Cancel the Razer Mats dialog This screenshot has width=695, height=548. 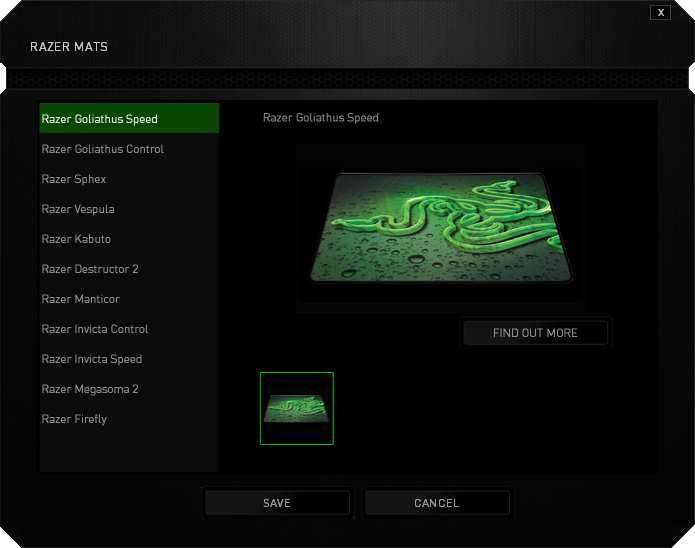437,503
